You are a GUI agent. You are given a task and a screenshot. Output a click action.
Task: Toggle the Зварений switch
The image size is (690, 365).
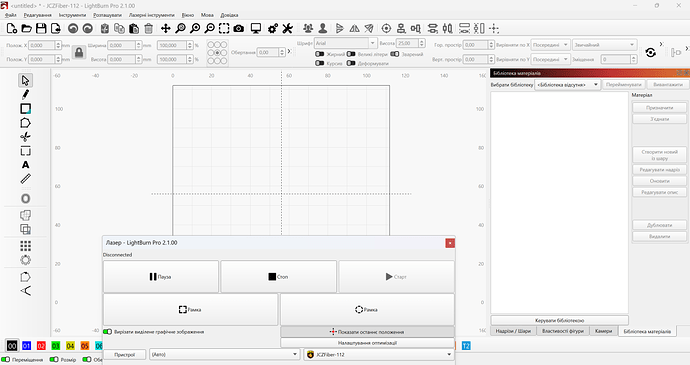[x=395, y=54]
